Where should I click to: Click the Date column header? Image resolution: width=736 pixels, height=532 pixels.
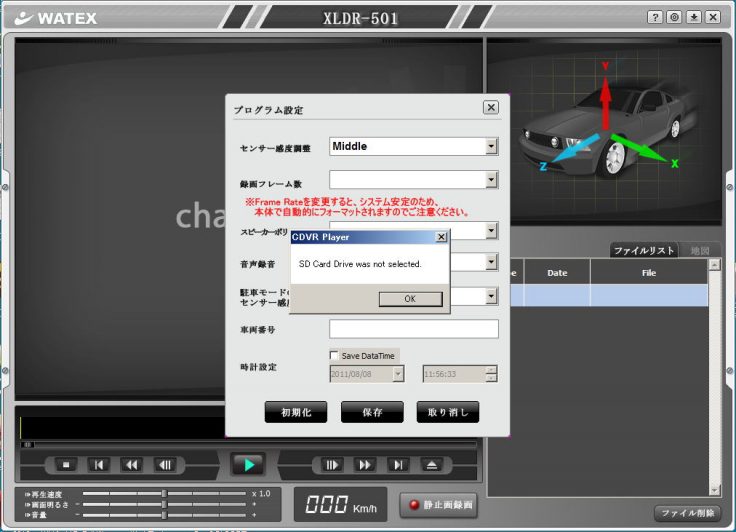(557, 273)
